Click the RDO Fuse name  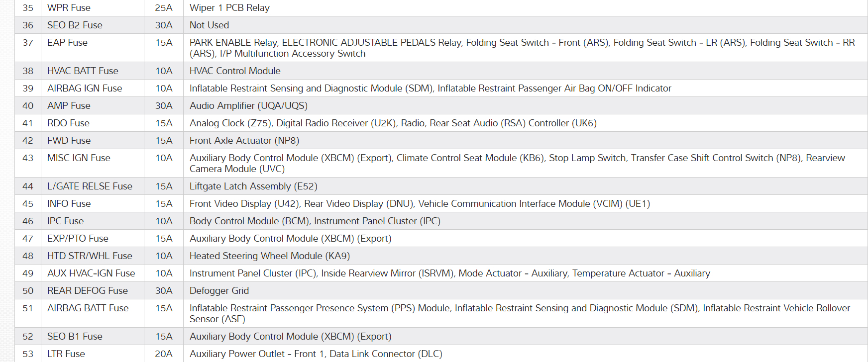(x=68, y=123)
